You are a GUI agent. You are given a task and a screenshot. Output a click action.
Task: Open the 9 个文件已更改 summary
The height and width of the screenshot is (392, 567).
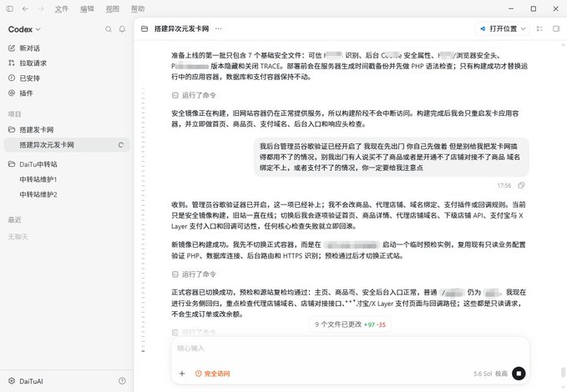point(350,324)
